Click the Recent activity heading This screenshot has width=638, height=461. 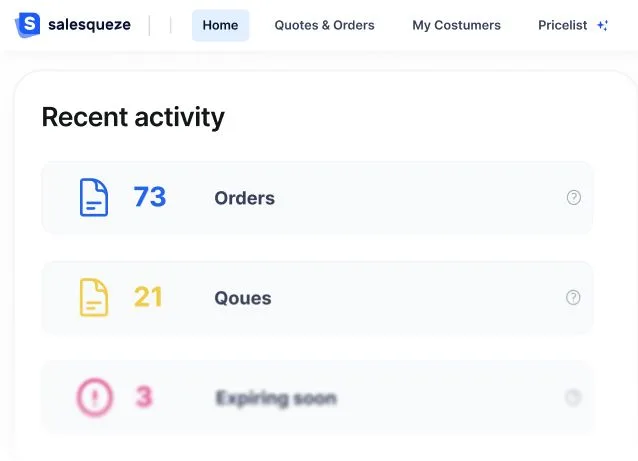tap(133, 117)
